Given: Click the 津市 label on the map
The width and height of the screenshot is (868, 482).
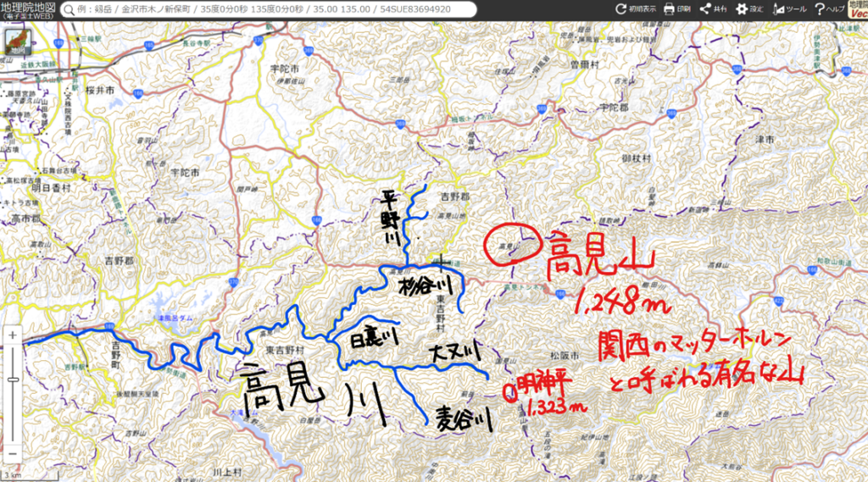Looking at the screenshot, I should click(x=765, y=140).
